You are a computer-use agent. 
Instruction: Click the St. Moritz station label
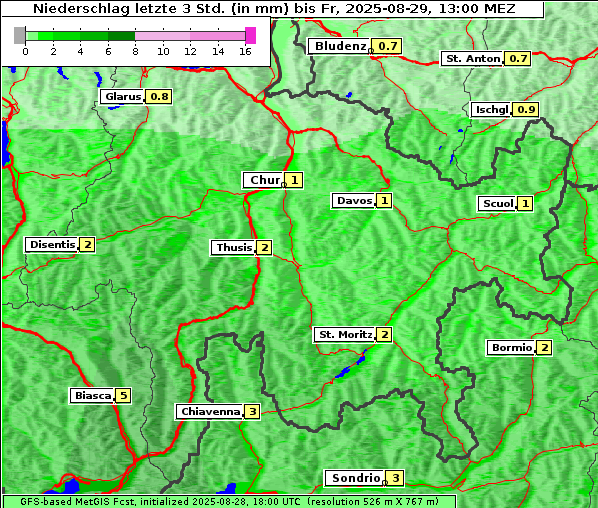coord(345,335)
